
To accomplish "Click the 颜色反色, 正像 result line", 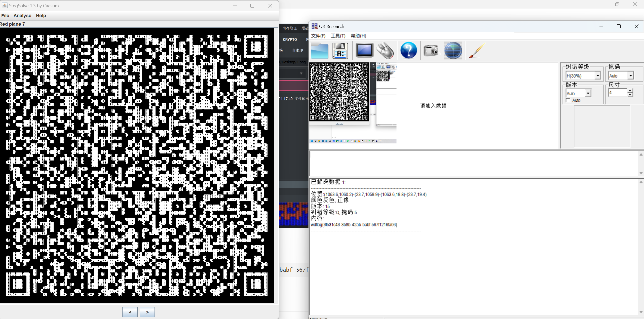I will coord(330,200).
